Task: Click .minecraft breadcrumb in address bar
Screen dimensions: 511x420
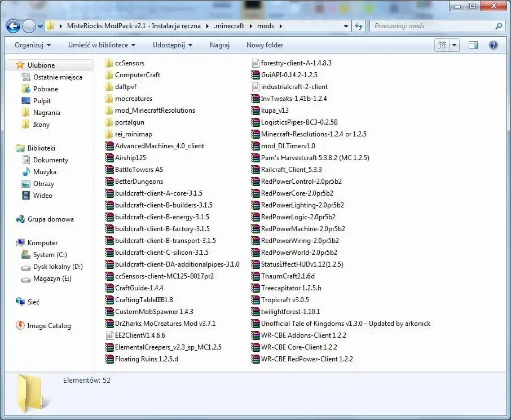Action: pyautogui.click(x=229, y=26)
